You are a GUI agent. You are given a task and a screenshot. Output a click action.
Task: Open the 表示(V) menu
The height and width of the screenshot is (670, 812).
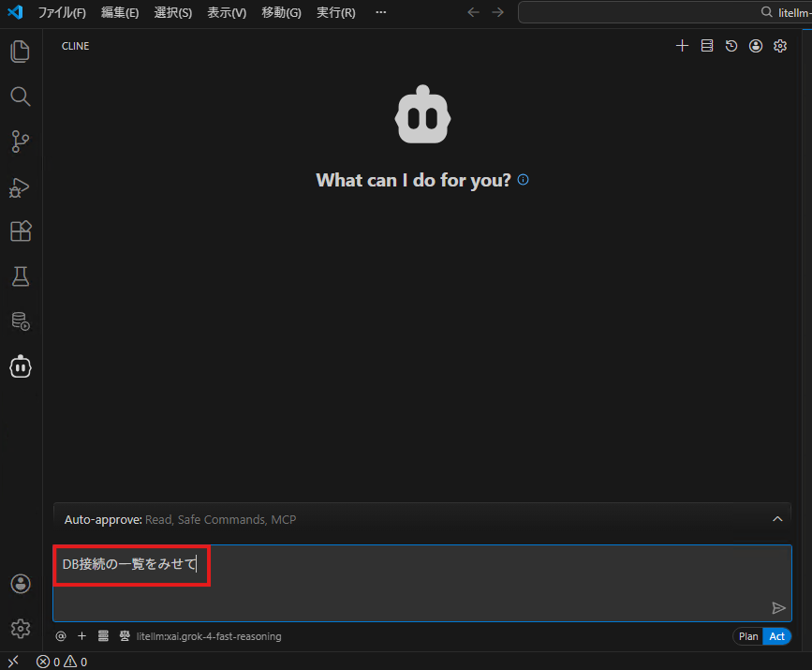pyautogui.click(x=227, y=12)
